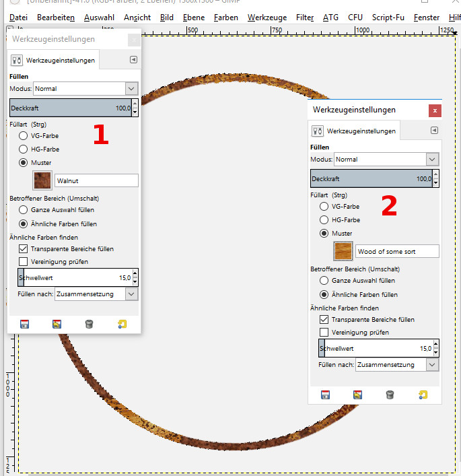Open the Fenster menu
461x476 pixels.
[427, 18]
